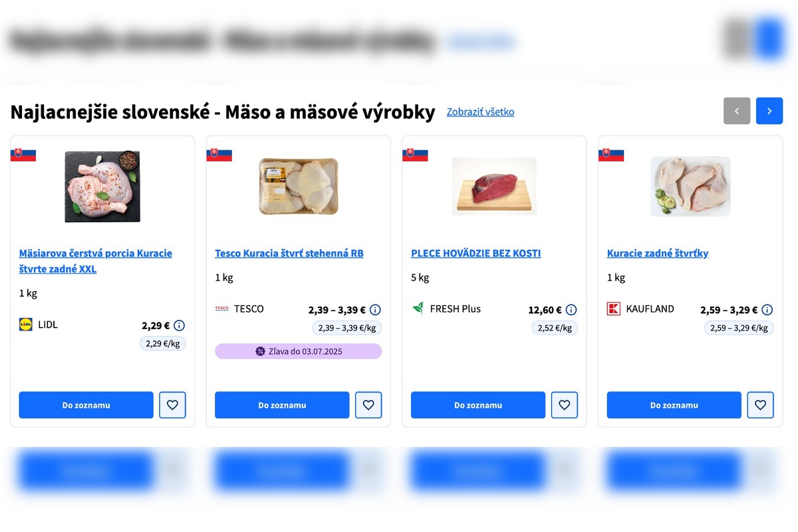Click the Zľava do 03.07.2025 discount badge
Viewport: 798px width, 532px height.
(299, 351)
